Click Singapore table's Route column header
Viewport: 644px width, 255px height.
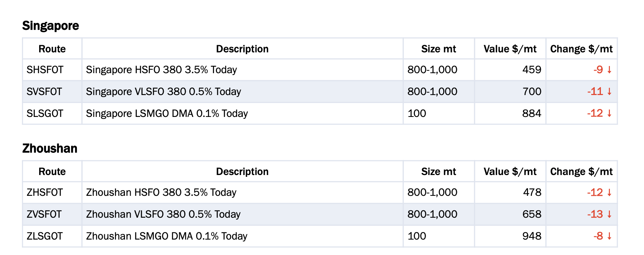point(52,49)
